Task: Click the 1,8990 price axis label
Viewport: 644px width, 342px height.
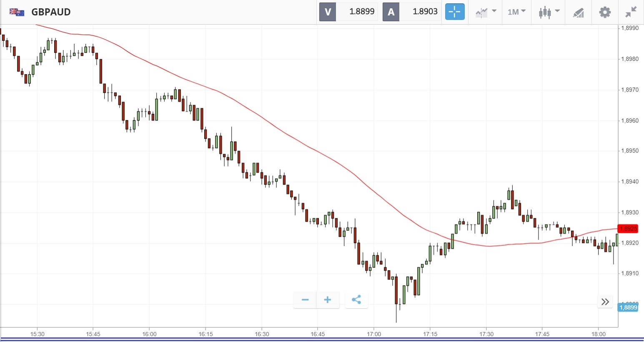Action: pyautogui.click(x=630, y=28)
